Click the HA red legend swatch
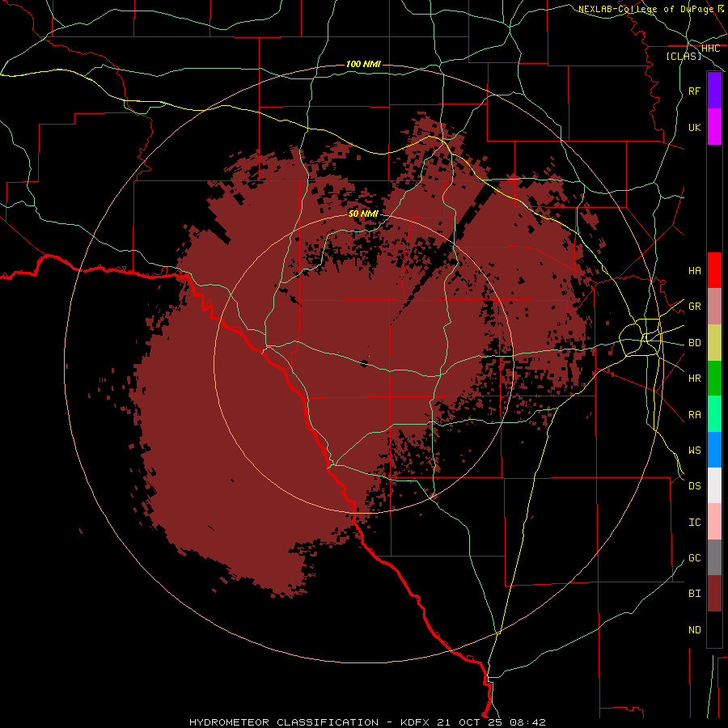The image size is (728, 728). coord(714,270)
